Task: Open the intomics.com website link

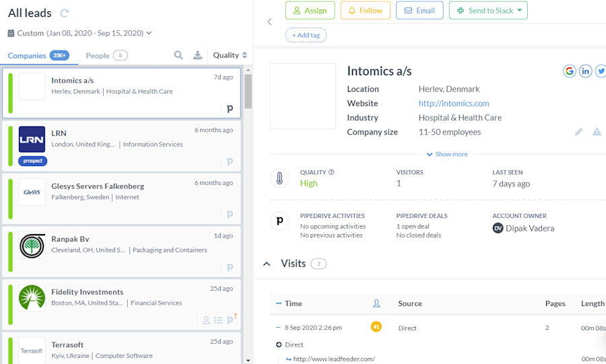Action: click(454, 104)
